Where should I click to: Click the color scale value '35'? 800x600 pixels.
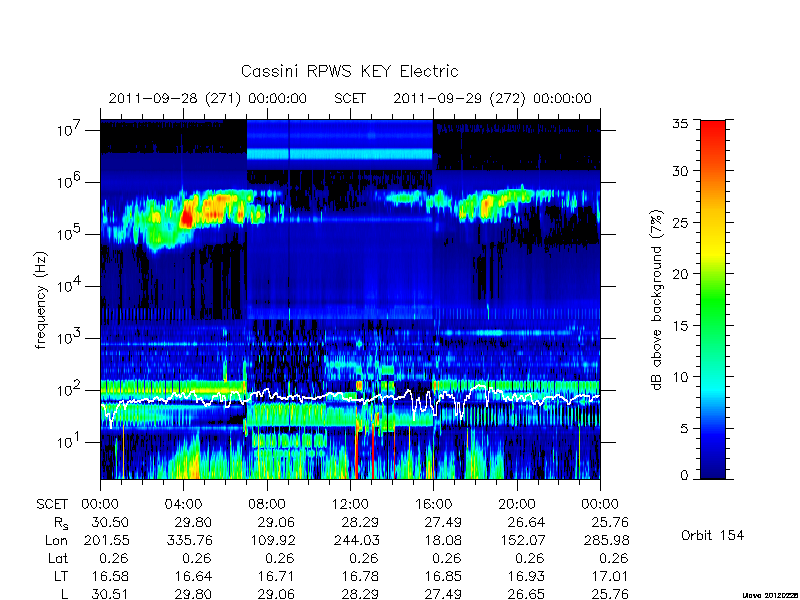coord(680,124)
